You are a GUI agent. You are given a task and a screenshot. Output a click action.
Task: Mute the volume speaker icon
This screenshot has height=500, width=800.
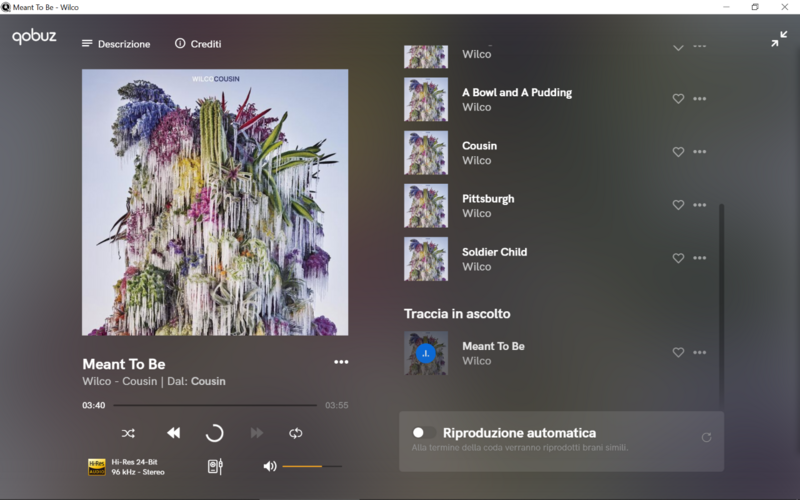pos(269,466)
